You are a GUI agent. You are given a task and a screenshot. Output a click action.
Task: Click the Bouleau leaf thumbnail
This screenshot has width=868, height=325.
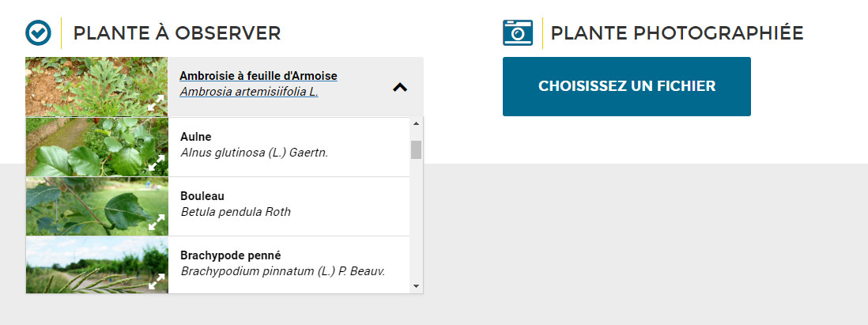click(97, 206)
